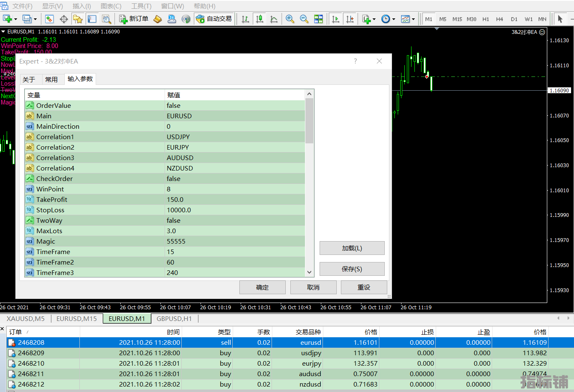Select the D1 timeframe button
Viewport: 574px width, 392px height.
coord(514,19)
